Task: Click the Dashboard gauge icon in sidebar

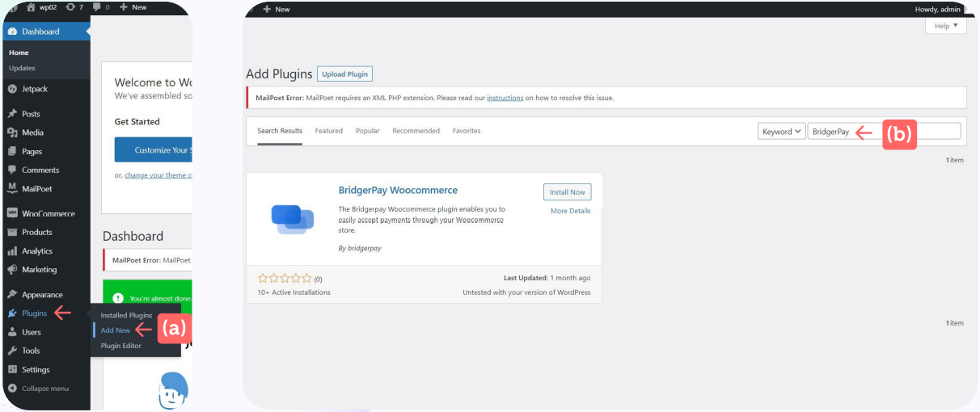Action: coord(12,32)
